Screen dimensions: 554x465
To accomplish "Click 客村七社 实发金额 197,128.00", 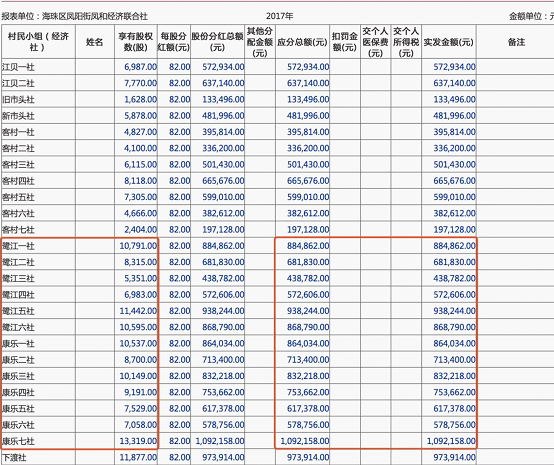I will click(454, 229).
